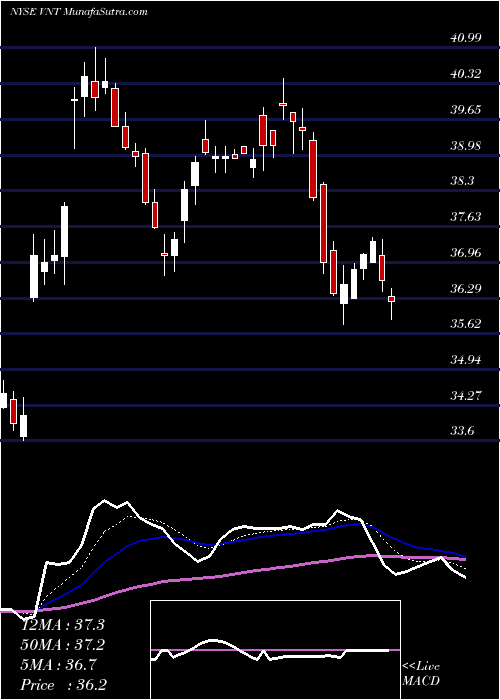Click the large red candlestick falling to 36.96
Viewport: 500px width, 700px height.
pyautogui.click(x=324, y=223)
